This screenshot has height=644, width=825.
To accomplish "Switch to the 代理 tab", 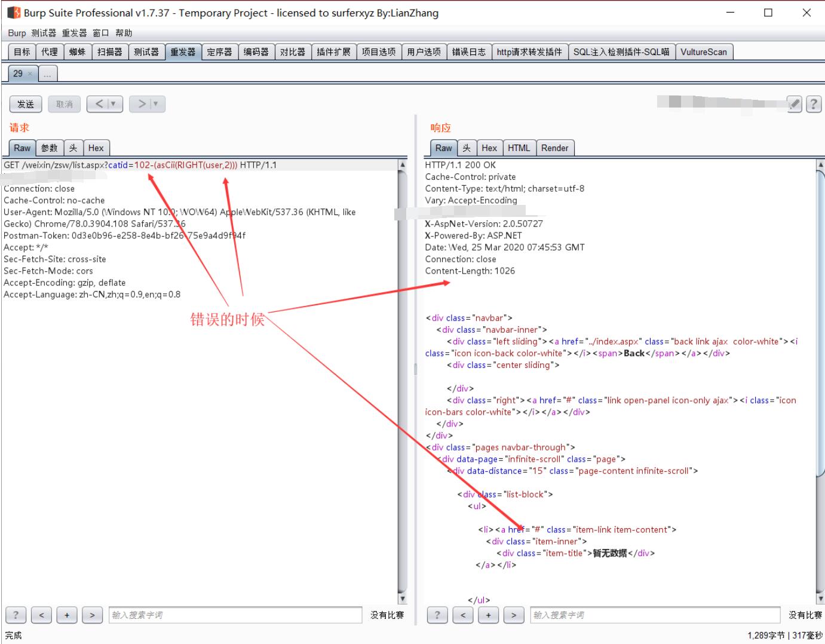I will click(50, 52).
